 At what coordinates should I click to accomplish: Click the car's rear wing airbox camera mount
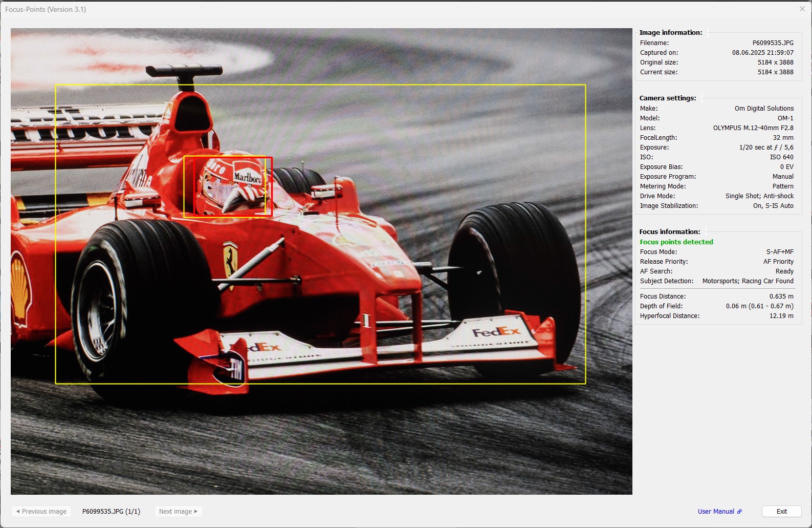[184, 72]
